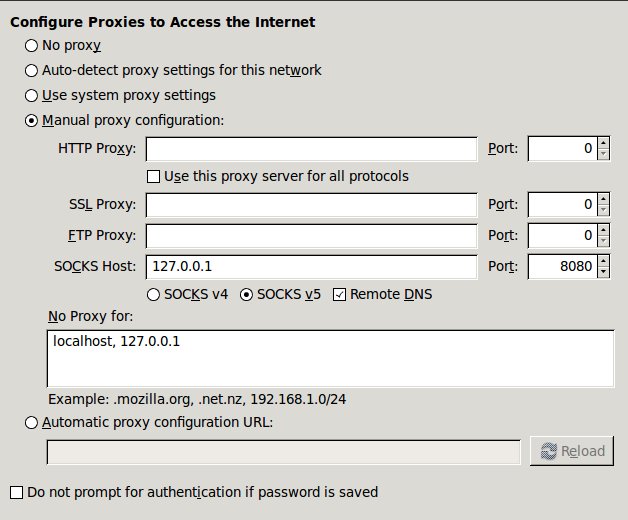Enable Use this proxy server for all protocols

153,177
